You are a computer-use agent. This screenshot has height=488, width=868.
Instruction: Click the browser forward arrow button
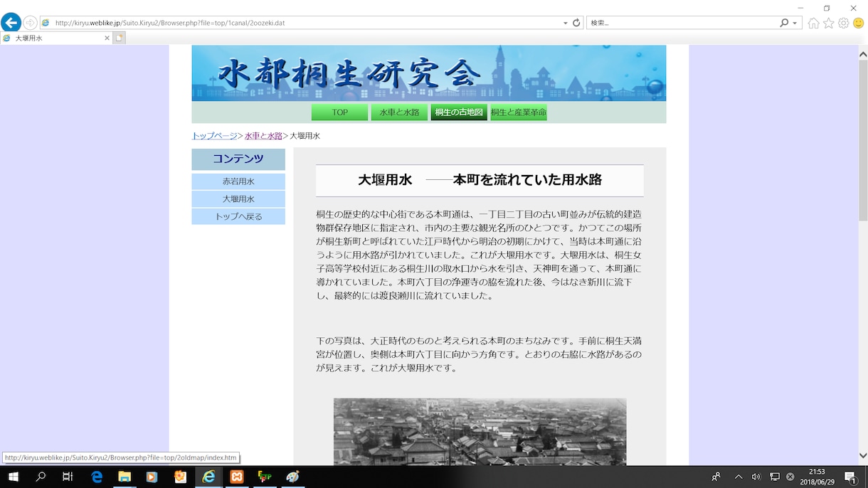[30, 23]
